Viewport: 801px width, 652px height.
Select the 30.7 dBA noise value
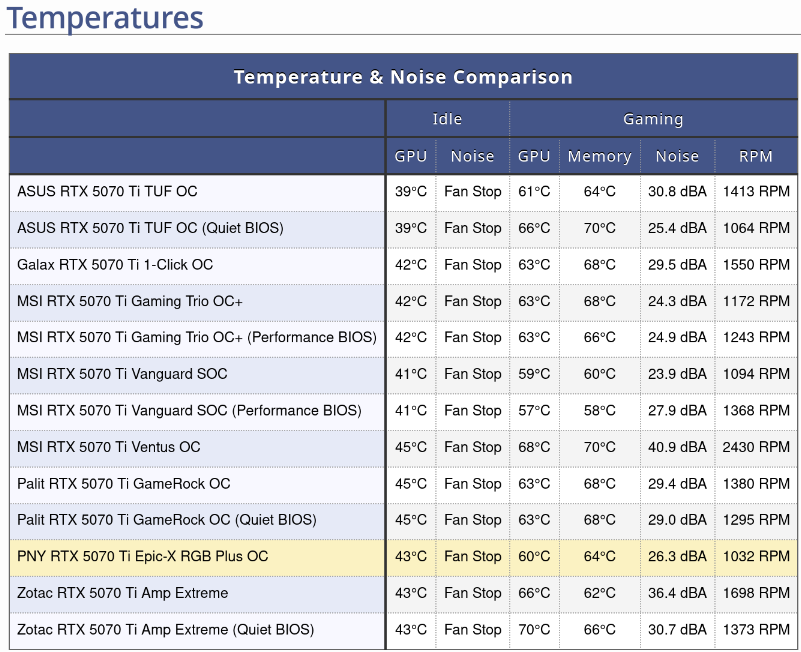677,630
